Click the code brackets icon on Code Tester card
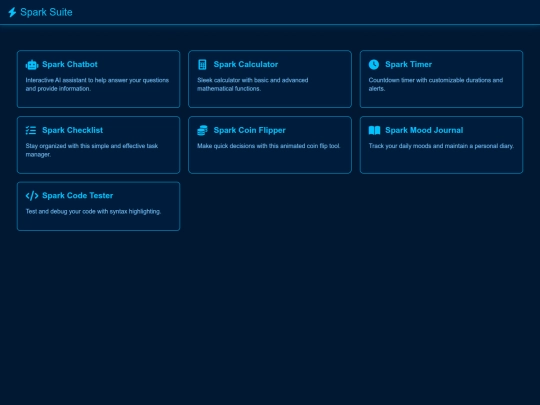 pyautogui.click(x=32, y=196)
